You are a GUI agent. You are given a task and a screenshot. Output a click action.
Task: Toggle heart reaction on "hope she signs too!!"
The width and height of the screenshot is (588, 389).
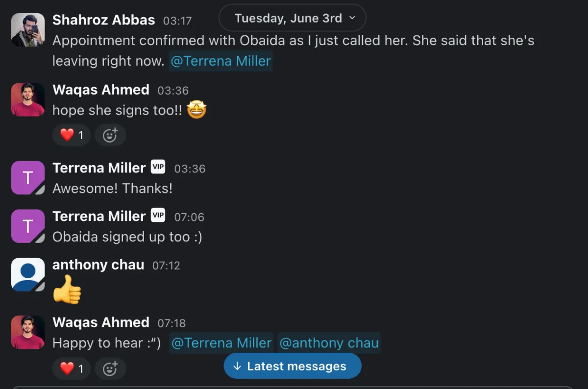click(72, 135)
